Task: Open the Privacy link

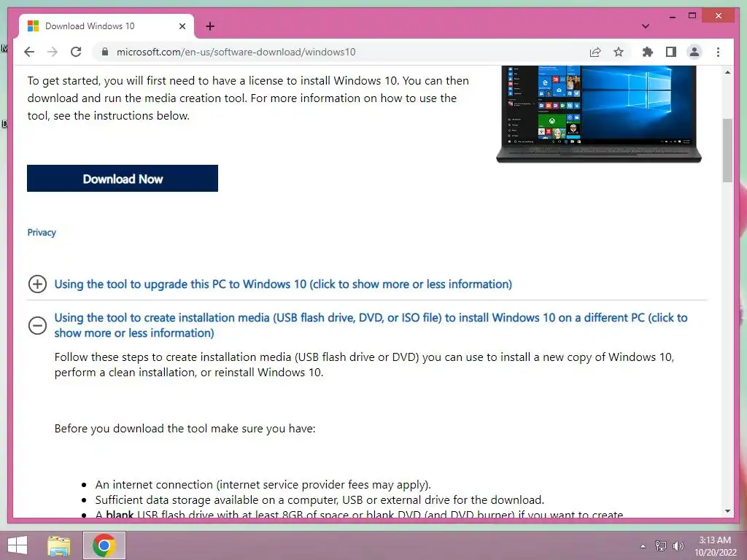Action: tap(42, 233)
